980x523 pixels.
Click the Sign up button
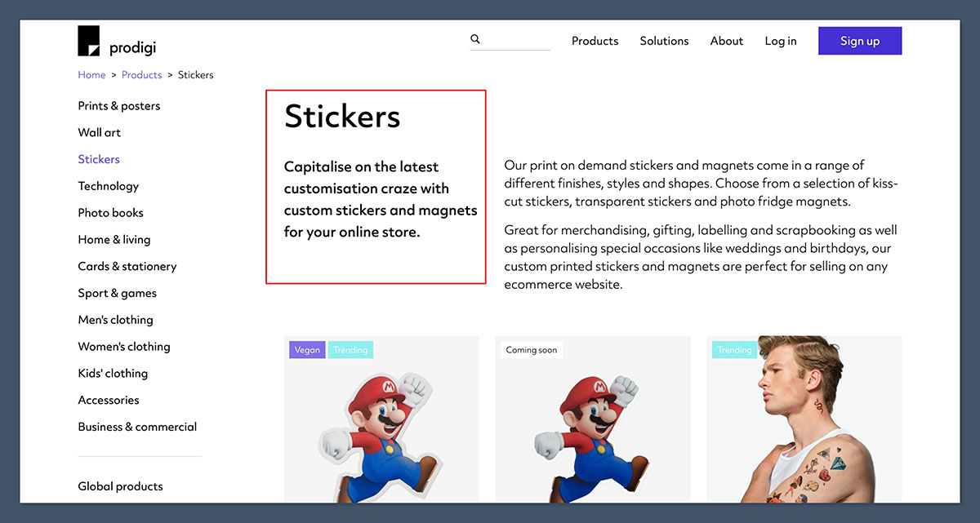(860, 41)
